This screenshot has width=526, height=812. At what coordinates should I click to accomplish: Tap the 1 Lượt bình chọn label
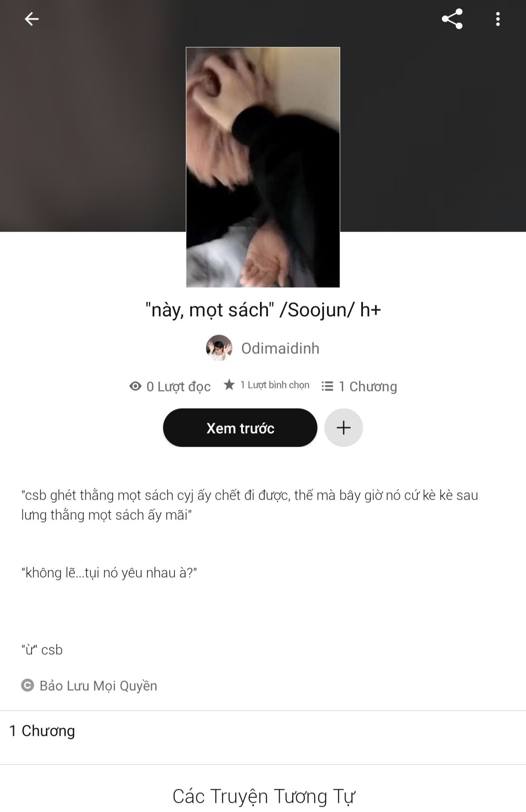tap(275, 385)
